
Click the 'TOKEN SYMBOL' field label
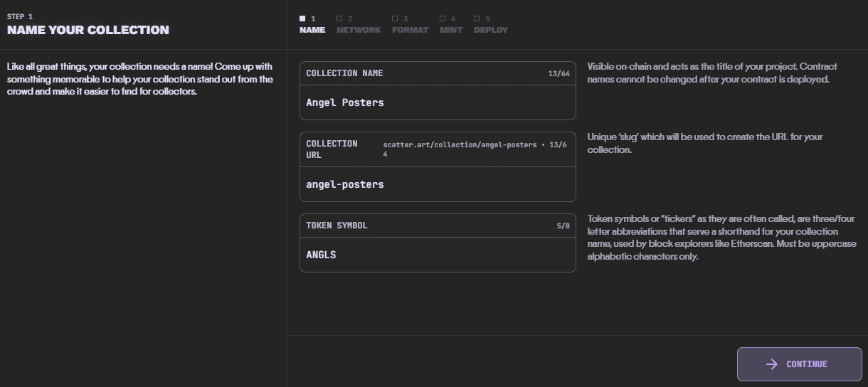click(337, 226)
